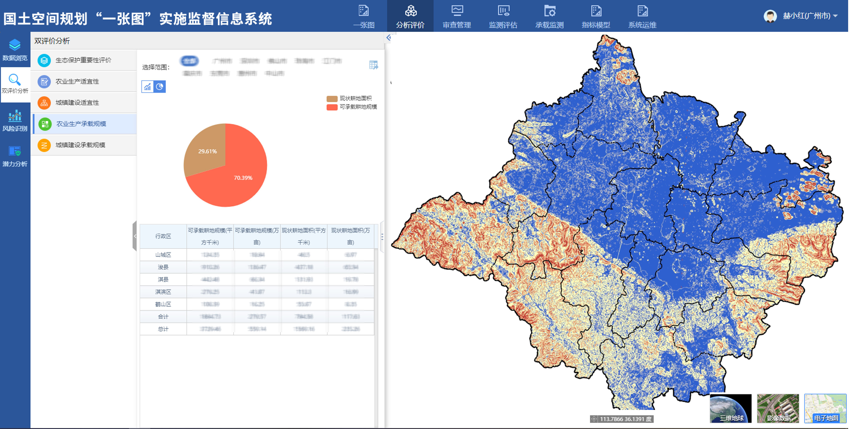Select the 浚县 table row
Viewport: 868px width, 429px height.
(x=257, y=267)
